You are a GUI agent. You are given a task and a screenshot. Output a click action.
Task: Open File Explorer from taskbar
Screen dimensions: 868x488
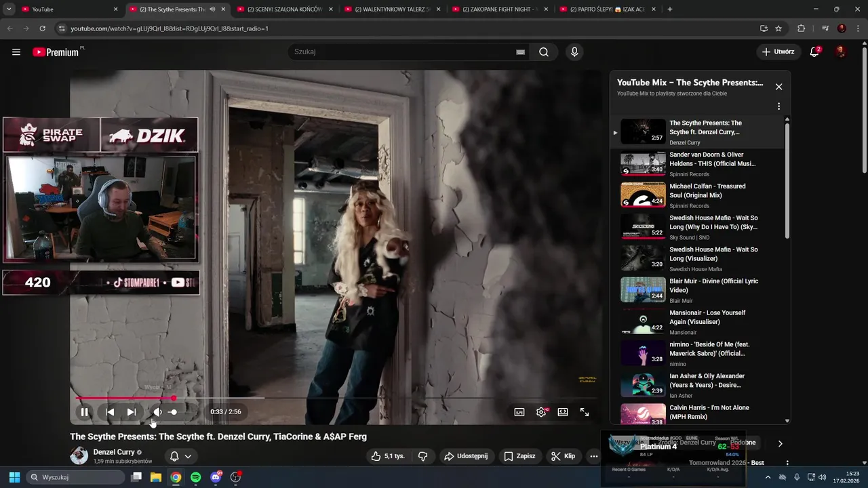click(156, 477)
